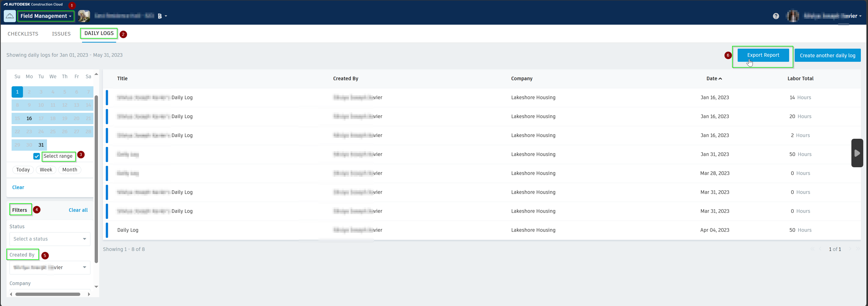
Task: Click the Date column sort arrow
Action: [720, 78]
